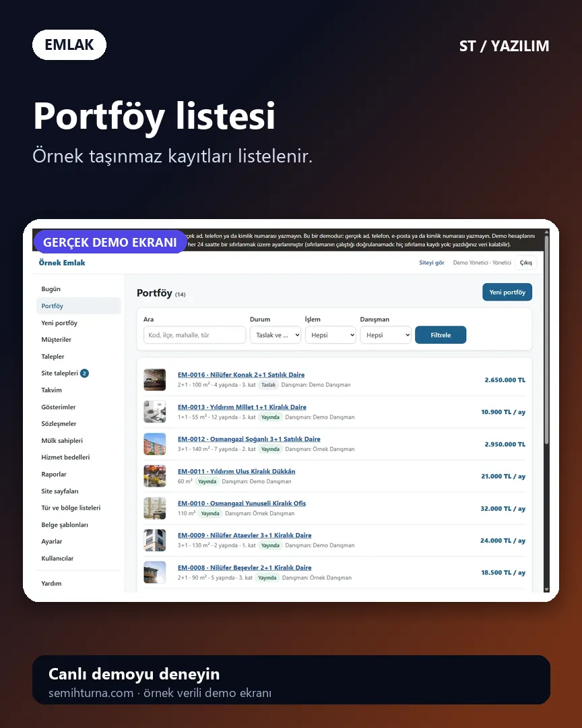
Task: Open EM-0008 Nilüfer Beşevler listing link
Action: 244,568
